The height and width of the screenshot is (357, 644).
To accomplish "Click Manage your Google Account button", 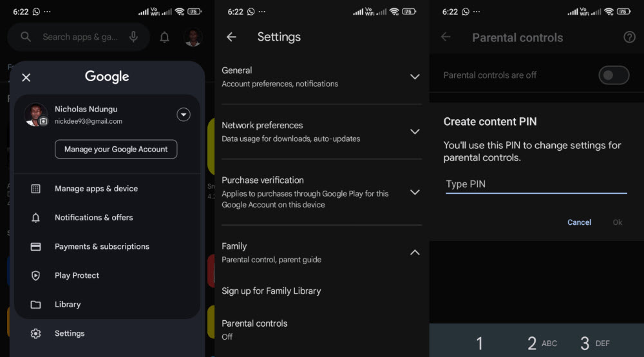I will pos(116,149).
